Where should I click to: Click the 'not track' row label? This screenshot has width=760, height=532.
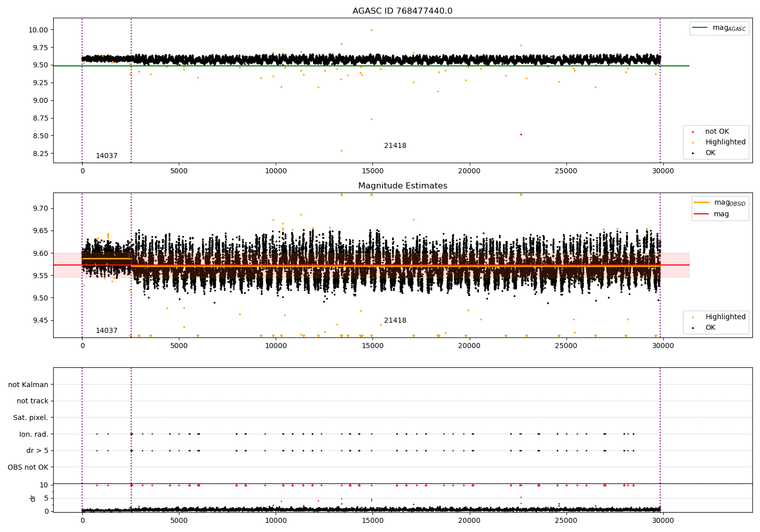click(32, 401)
